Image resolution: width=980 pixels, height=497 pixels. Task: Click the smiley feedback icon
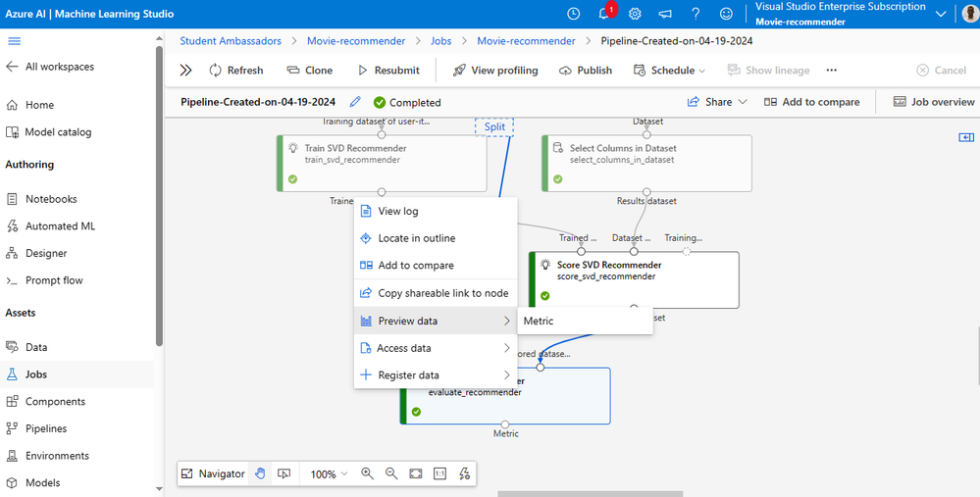tap(726, 14)
